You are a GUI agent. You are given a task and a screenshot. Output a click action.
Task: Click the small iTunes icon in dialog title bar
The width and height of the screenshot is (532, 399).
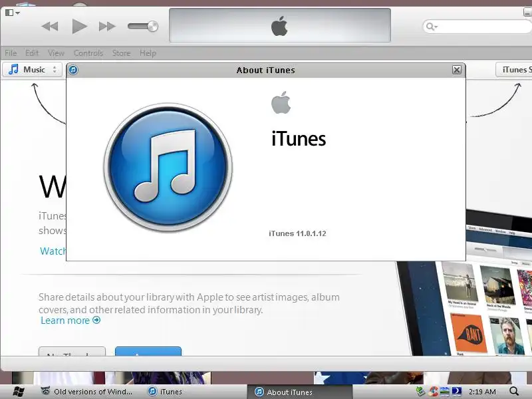[73, 70]
